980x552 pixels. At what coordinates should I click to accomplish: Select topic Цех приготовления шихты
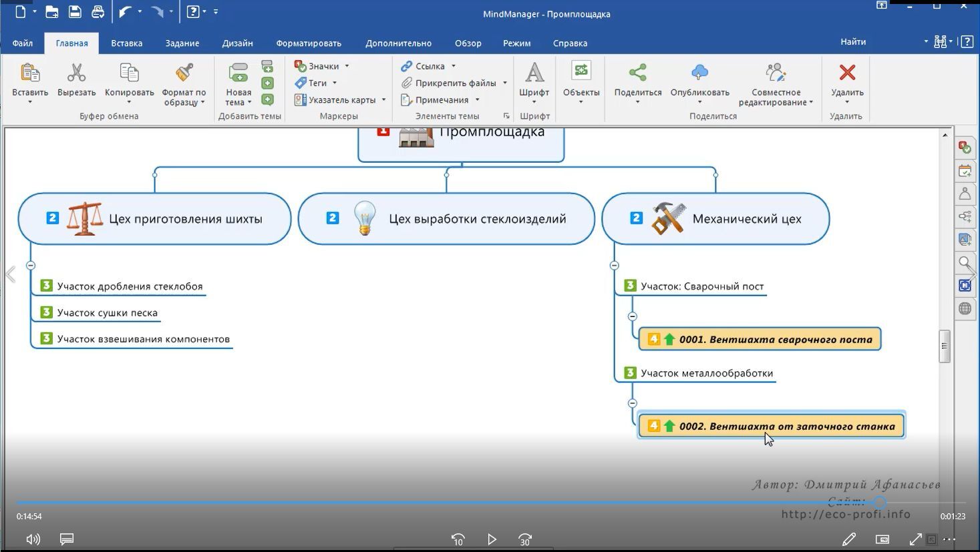point(155,219)
